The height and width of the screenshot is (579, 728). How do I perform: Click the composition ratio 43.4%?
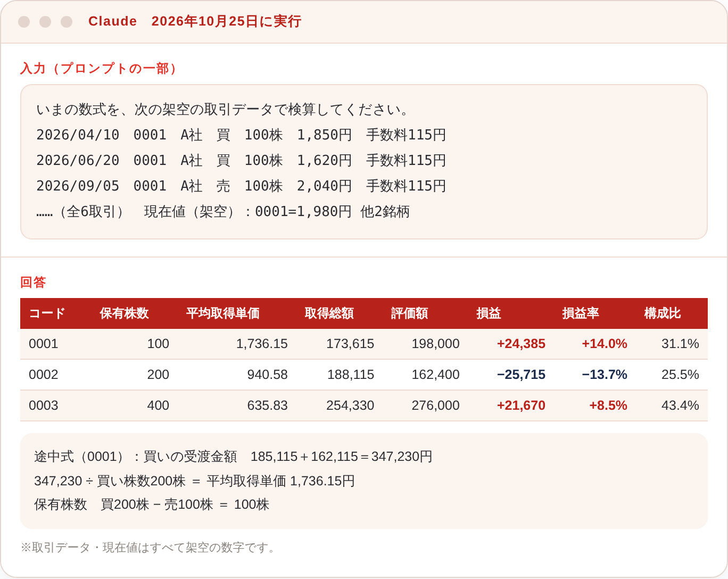(x=680, y=406)
